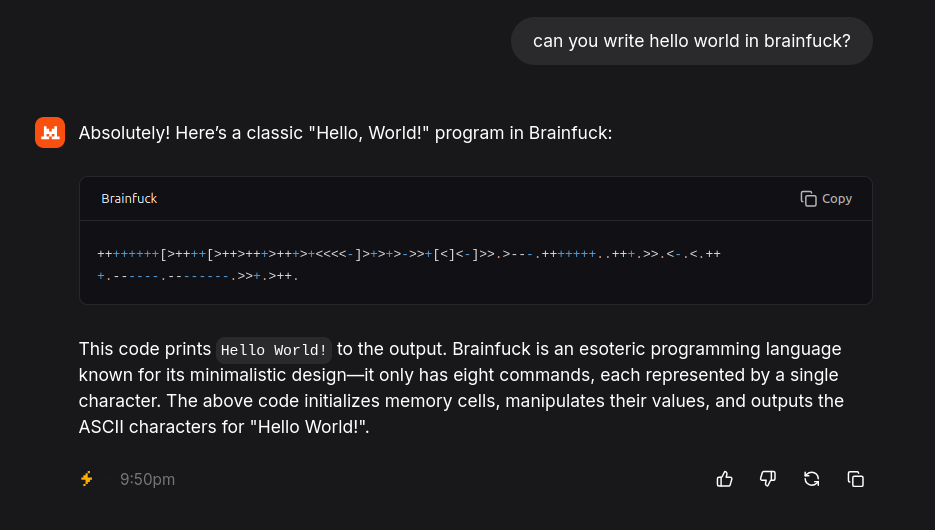Copy the whole message using the bottom copy icon
This screenshot has width=935, height=530.
click(856, 479)
